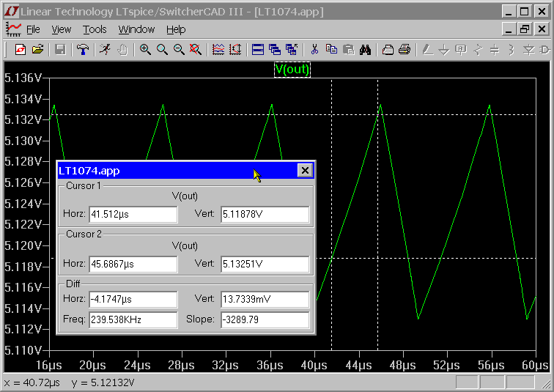Click the Diode toolbar icon
Image resolution: width=554 pixels, height=392 pixels.
[529, 49]
